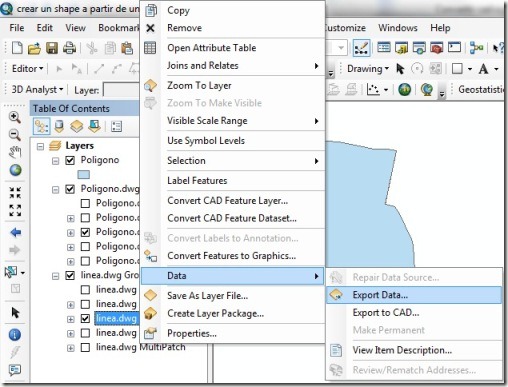Open an existing map file

click(x=34, y=48)
